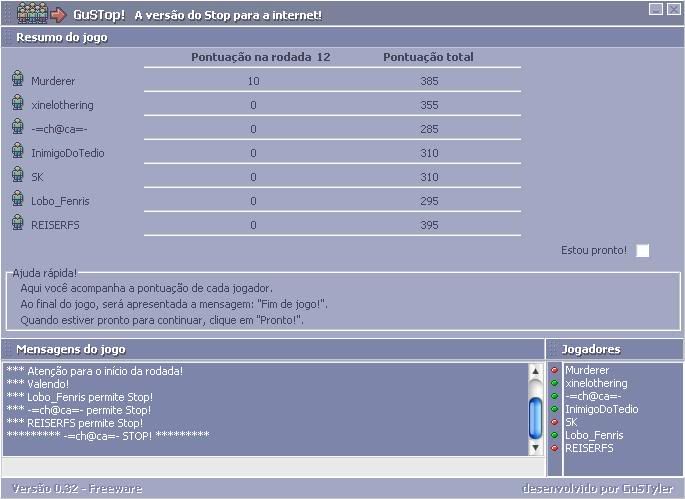Image resolution: width=685 pixels, height=499 pixels.
Task: Select Murderer in the Jogadores list
Action: click(x=587, y=370)
